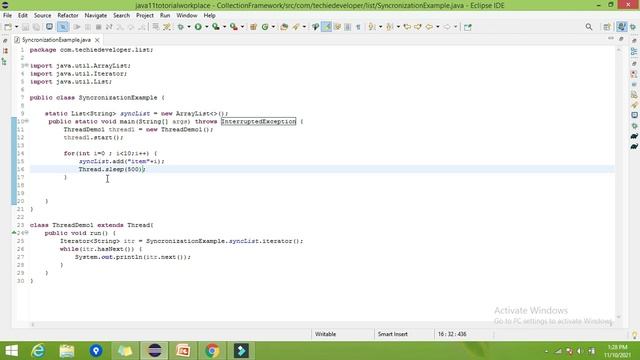Click the tip lightbulb in status bar

tap(634, 335)
